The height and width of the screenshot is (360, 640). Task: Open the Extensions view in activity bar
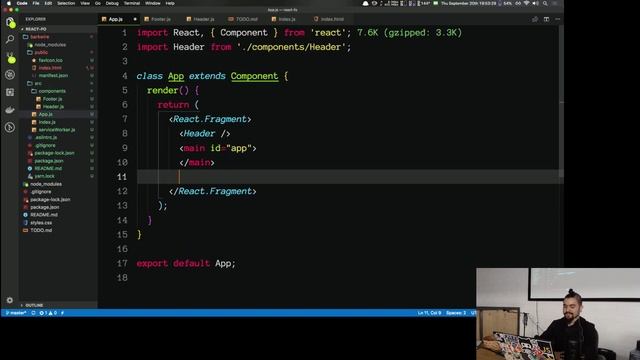point(10,92)
